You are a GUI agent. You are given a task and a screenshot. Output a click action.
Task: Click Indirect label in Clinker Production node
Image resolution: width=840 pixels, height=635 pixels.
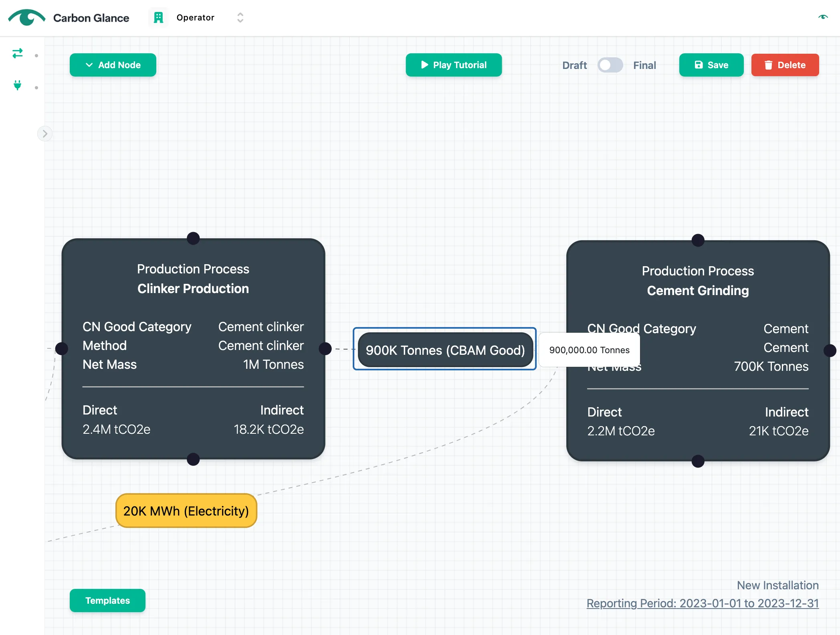click(282, 410)
